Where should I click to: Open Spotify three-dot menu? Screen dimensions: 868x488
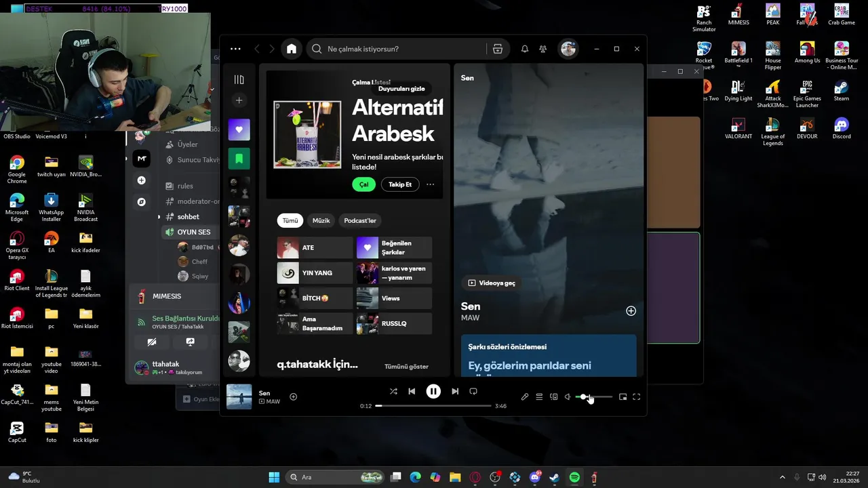pos(235,49)
